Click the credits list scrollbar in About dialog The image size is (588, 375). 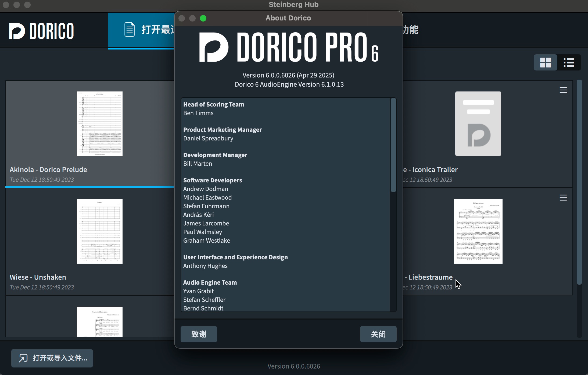tap(393, 145)
